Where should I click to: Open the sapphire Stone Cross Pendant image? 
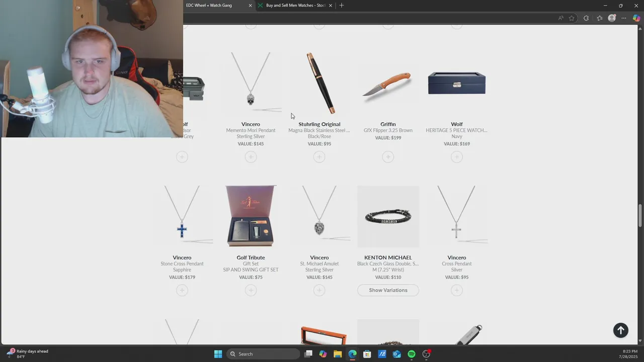pos(182,216)
